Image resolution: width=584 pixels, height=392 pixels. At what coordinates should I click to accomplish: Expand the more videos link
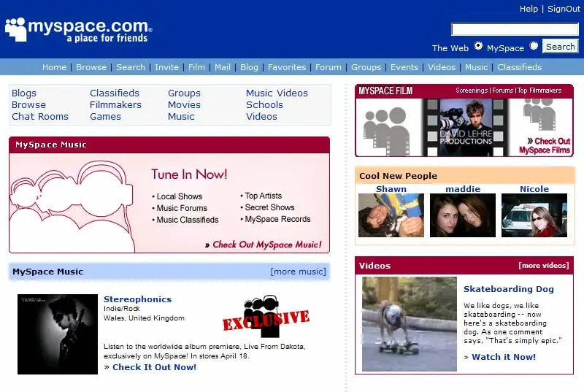543,266
